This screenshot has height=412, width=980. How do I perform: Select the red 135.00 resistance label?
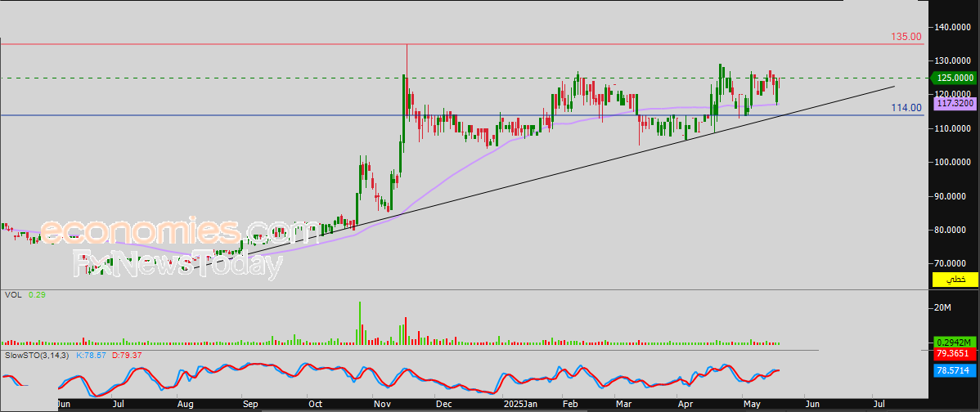click(906, 37)
